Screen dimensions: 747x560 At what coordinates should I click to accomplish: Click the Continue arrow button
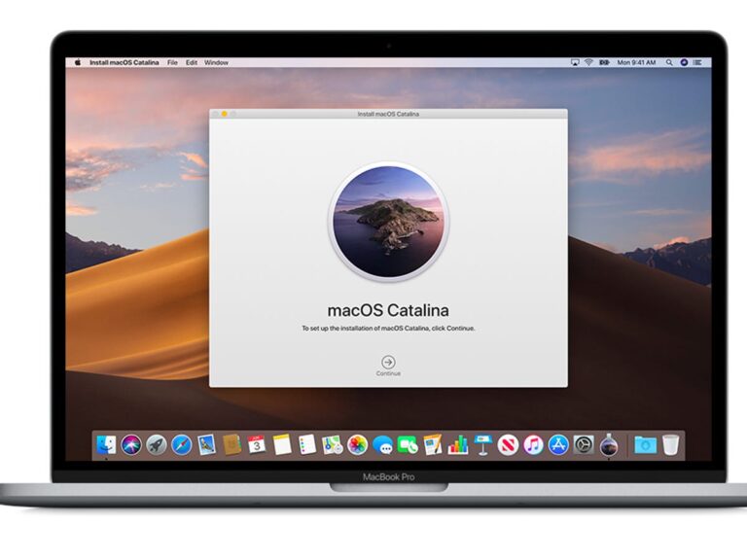point(388,363)
